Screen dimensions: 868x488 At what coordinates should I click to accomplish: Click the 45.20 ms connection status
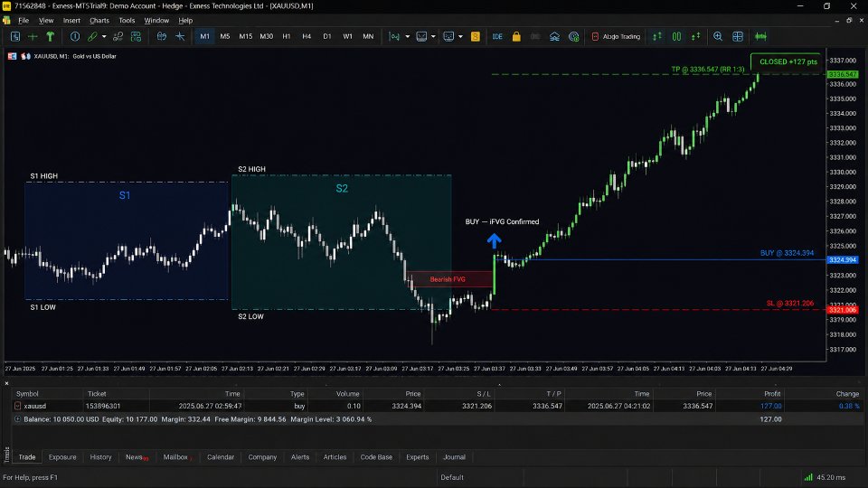pos(831,477)
